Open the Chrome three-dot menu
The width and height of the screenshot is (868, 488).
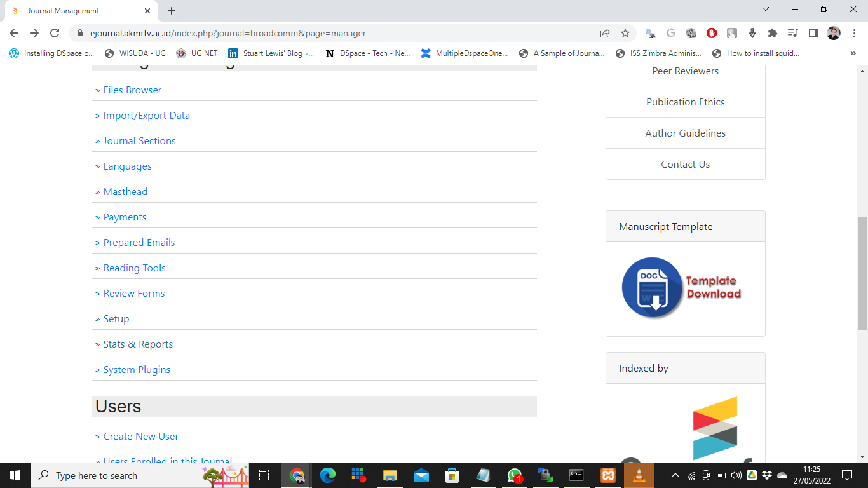(x=854, y=33)
